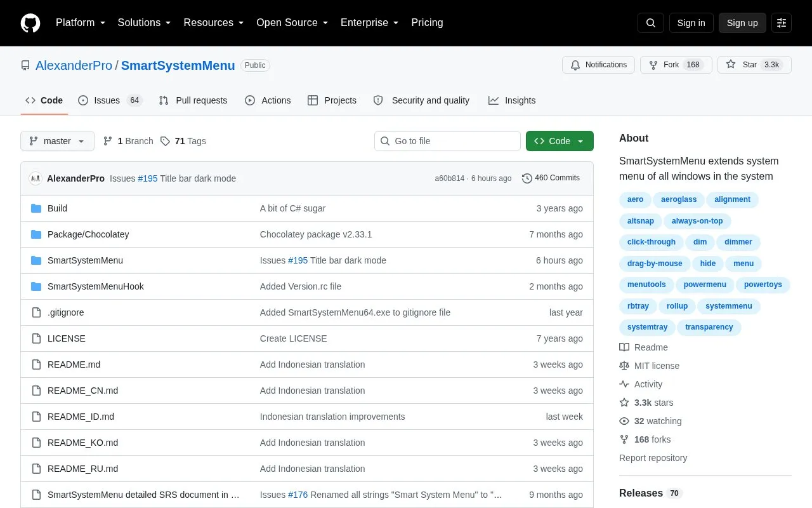Screen dimensions: 812x508
Task: Open Activity link with pulse icon
Action: click(641, 384)
